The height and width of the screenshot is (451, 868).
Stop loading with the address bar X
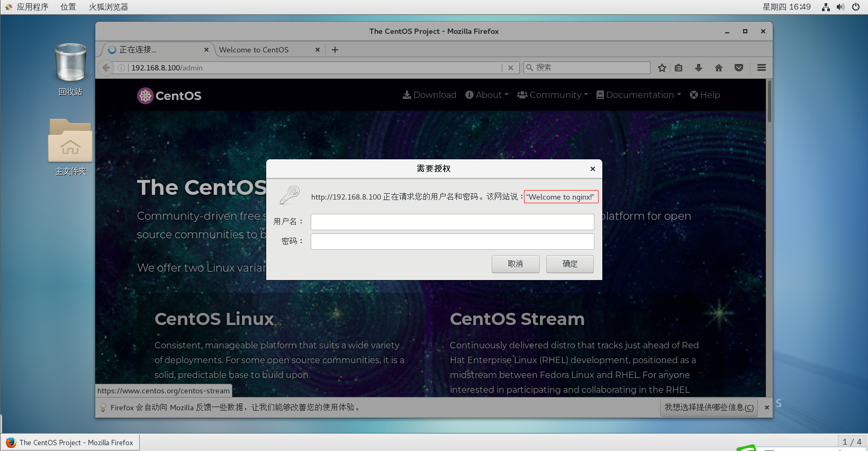(x=510, y=68)
